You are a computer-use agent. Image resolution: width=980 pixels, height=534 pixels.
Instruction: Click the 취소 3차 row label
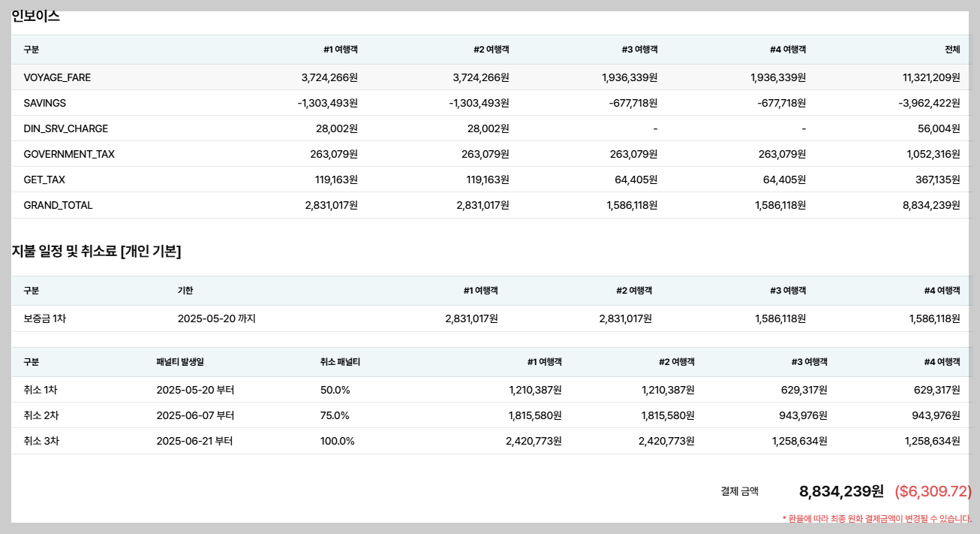tap(41, 441)
